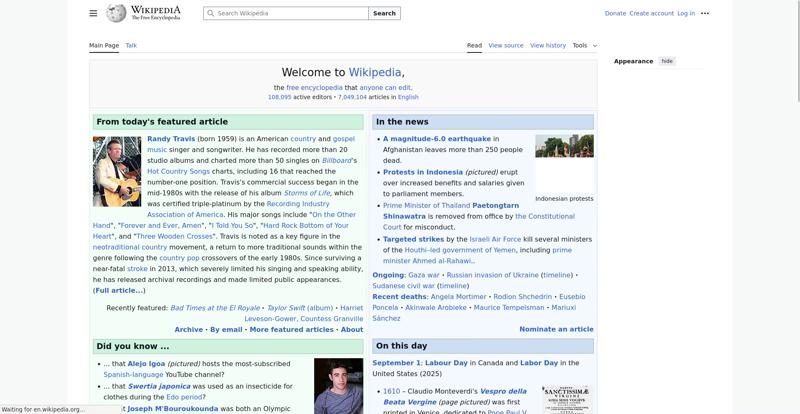
Task: Open the featured articles Archive link
Action: click(188, 330)
